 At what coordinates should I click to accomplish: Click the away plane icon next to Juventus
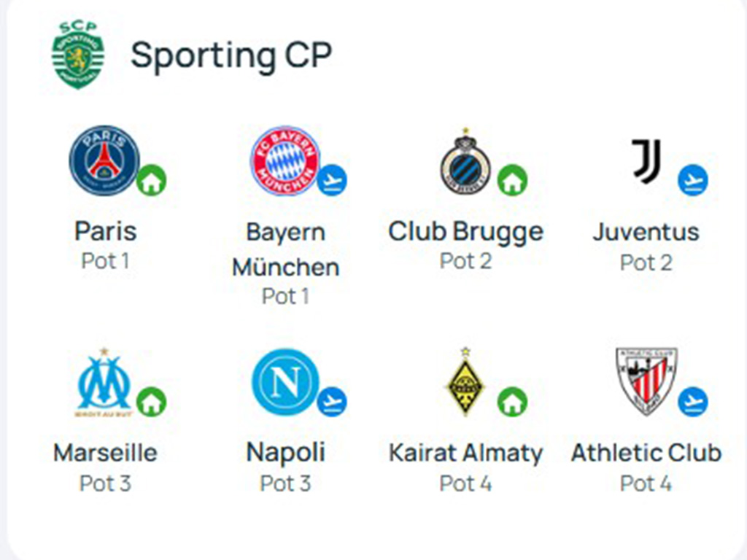pos(693,180)
